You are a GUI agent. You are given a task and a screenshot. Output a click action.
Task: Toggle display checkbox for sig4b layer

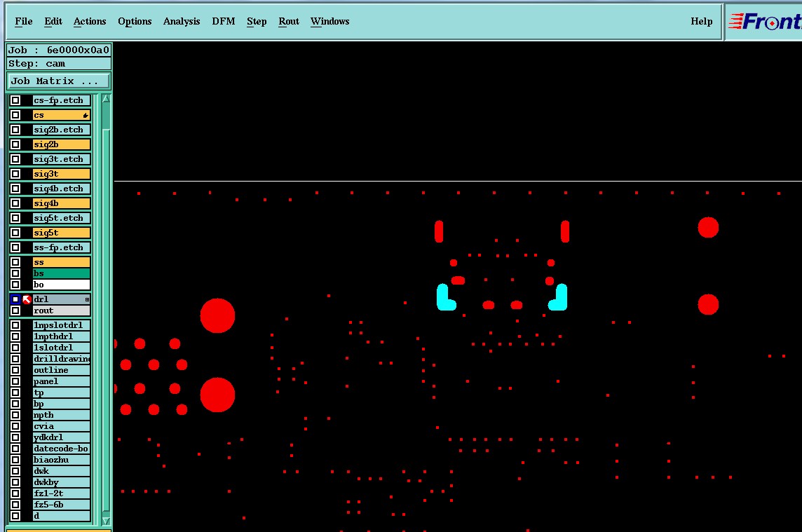click(15, 203)
